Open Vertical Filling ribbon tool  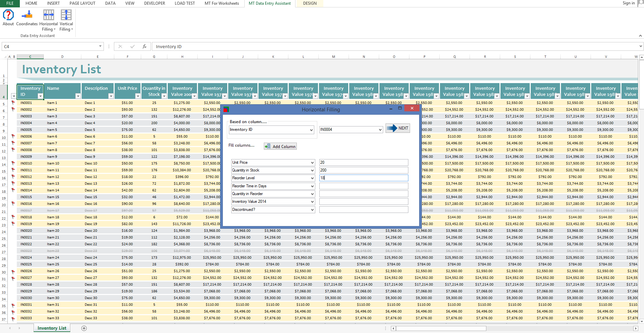(x=66, y=20)
